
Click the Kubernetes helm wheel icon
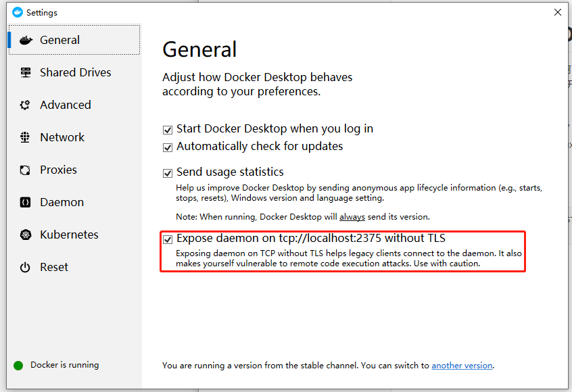(x=26, y=235)
